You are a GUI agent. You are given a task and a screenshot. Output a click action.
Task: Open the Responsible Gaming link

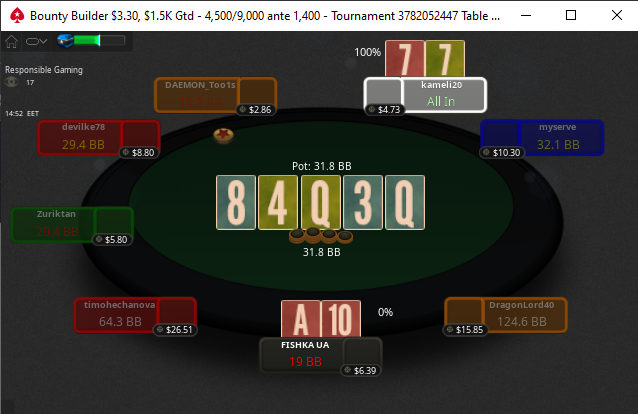[x=44, y=70]
